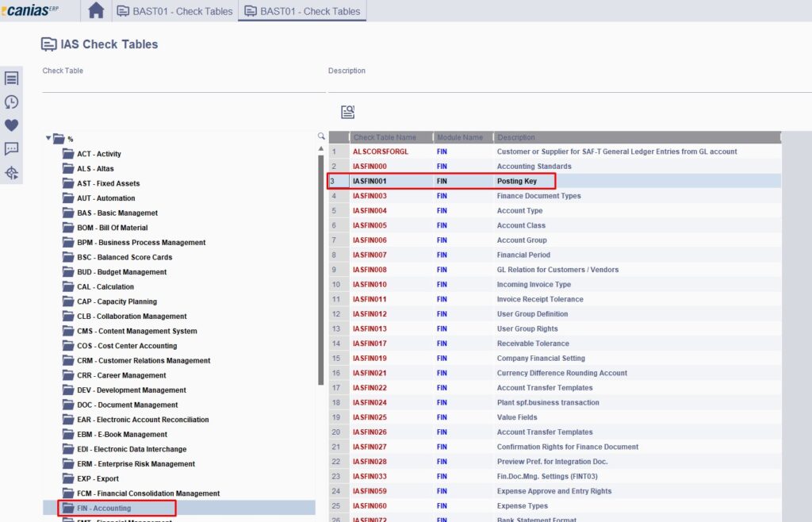
Task: Open the sidebar menu list icon
Action: tap(11, 78)
